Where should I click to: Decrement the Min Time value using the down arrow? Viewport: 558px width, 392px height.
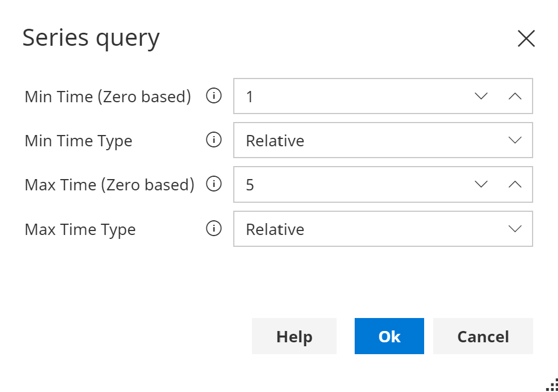pos(481,96)
